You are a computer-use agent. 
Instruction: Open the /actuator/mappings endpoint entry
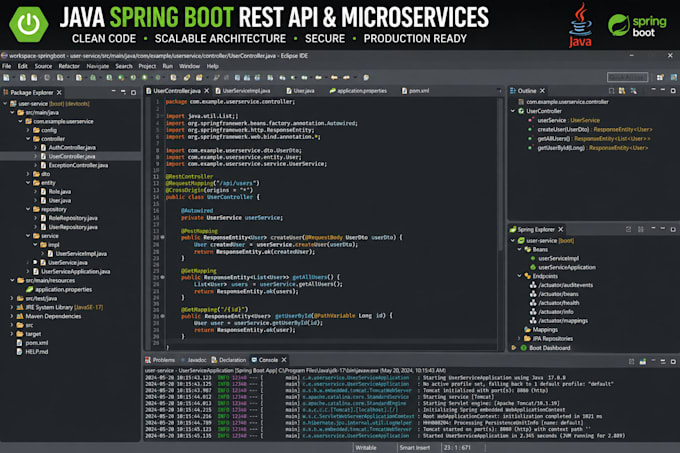[559, 321]
